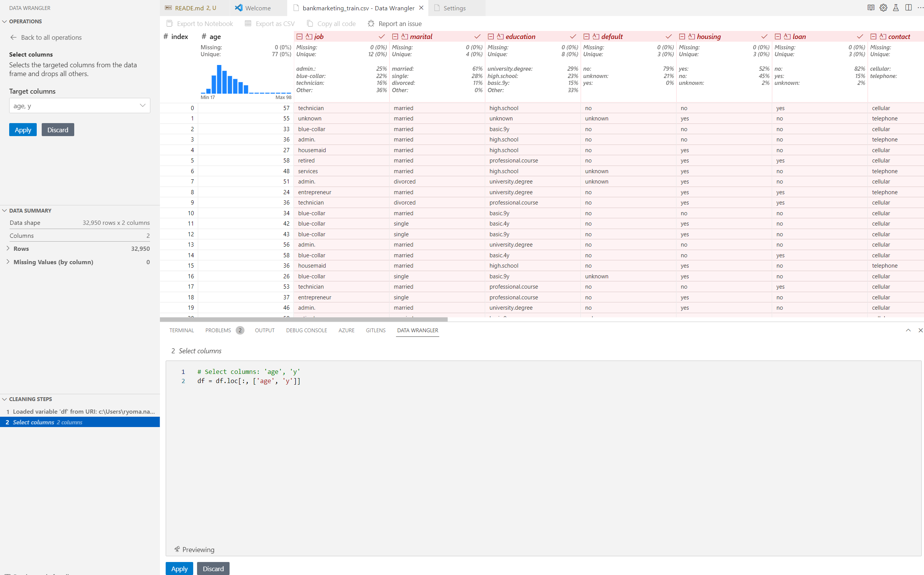Click Apply in the Select columns panel
Viewport: 924px width, 575px height.
23,130
